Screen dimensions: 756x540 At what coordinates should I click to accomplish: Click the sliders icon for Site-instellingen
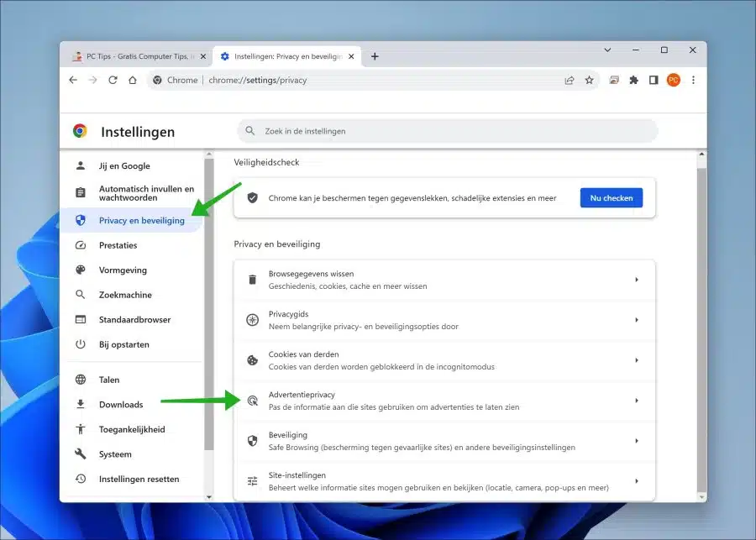click(x=253, y=481)
